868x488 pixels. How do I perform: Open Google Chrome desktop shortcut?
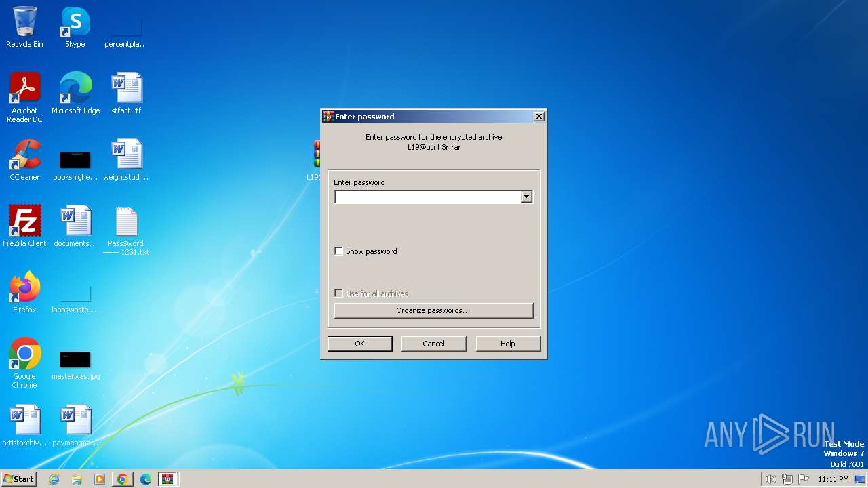click(x=24, y=363)
